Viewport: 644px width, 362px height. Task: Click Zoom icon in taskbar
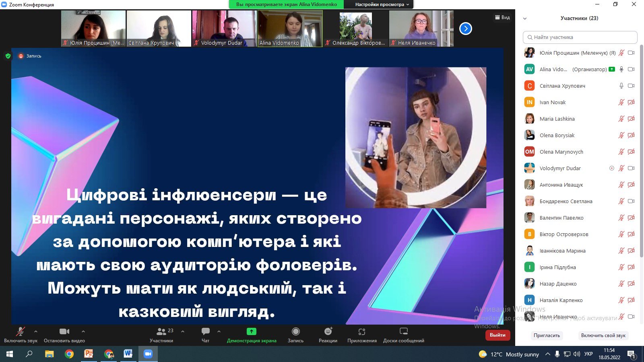pos(148,354)
